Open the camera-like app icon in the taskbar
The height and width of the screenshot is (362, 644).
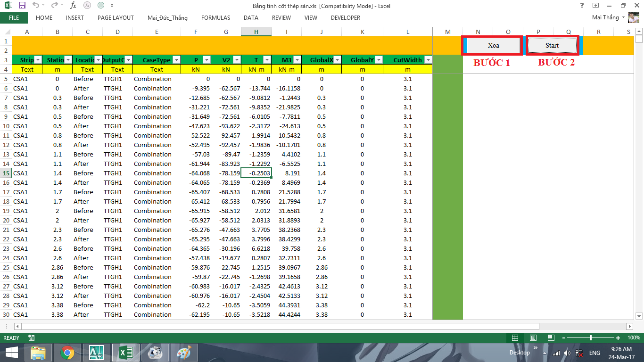click(155, 352)
